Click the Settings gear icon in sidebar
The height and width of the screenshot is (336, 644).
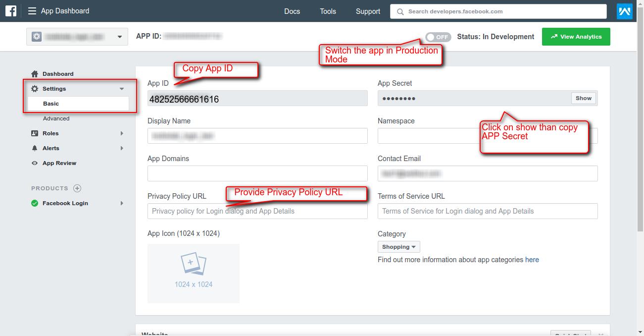pos(35,89)
